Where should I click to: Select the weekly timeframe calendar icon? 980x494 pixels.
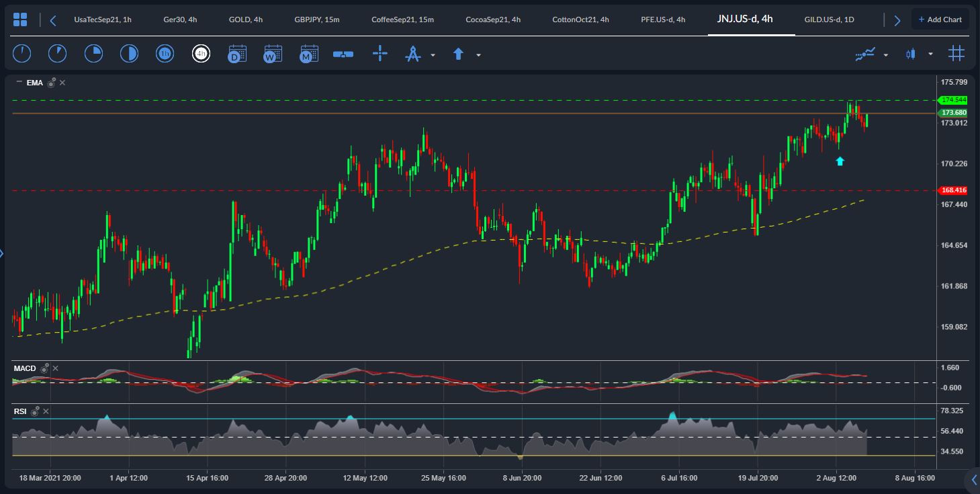click(x=272, y=54)
